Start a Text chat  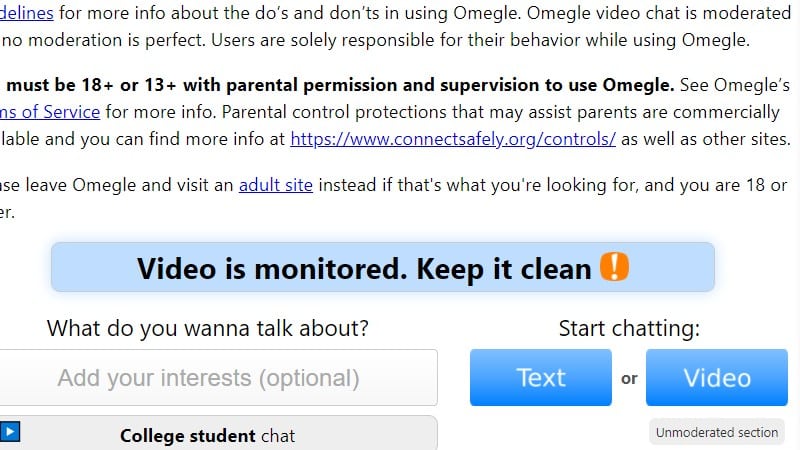coord(540,377)
